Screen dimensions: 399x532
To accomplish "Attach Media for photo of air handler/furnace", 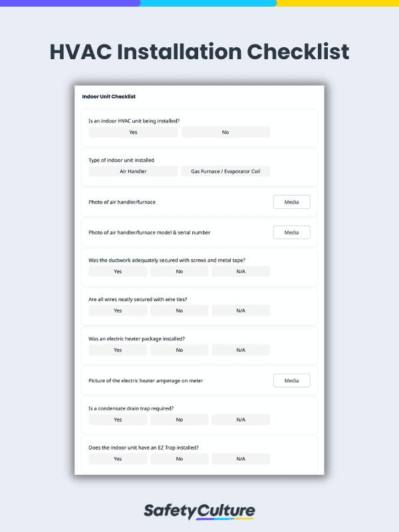I will 291,201.
